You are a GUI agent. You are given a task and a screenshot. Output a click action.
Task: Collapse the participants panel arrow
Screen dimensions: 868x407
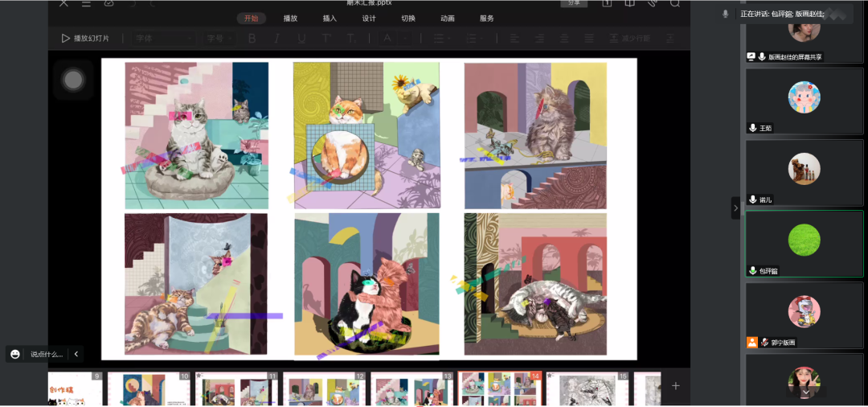pyautogui.click(x=735, y=208)
